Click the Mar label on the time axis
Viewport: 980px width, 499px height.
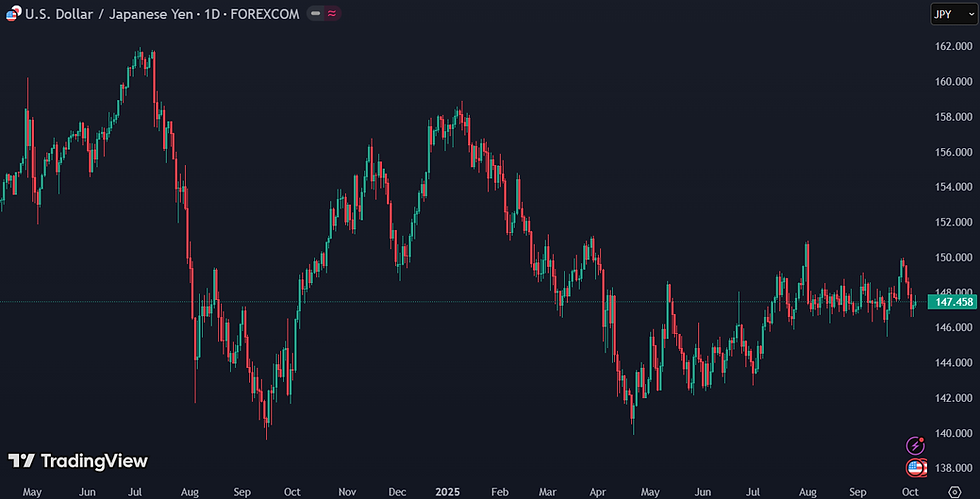548,492
